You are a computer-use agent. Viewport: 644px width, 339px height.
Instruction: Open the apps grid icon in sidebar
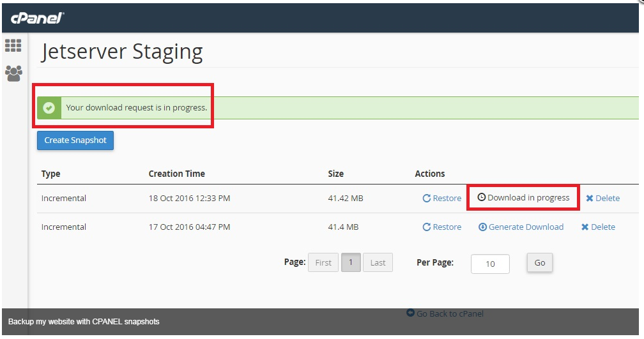click(13, 45)
